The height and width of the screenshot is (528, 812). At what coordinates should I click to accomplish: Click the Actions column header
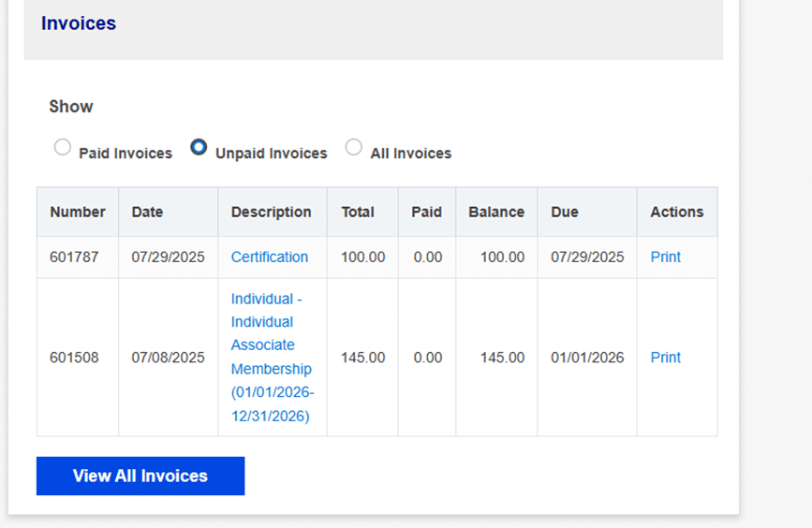(677, 213)
